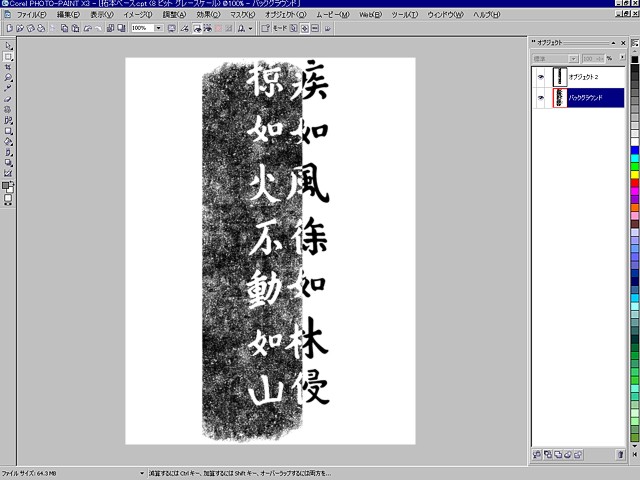Activate the Zoom magnifier tool

8,78
